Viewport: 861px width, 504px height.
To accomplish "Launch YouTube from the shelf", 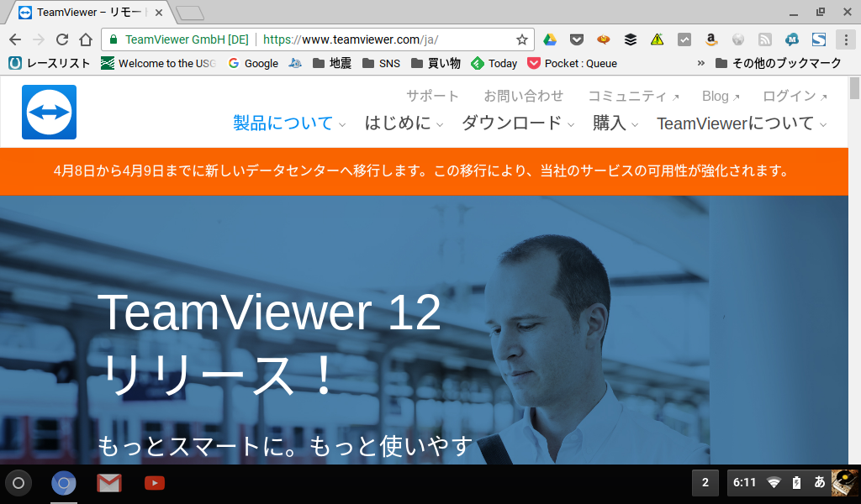I will 155,483.
